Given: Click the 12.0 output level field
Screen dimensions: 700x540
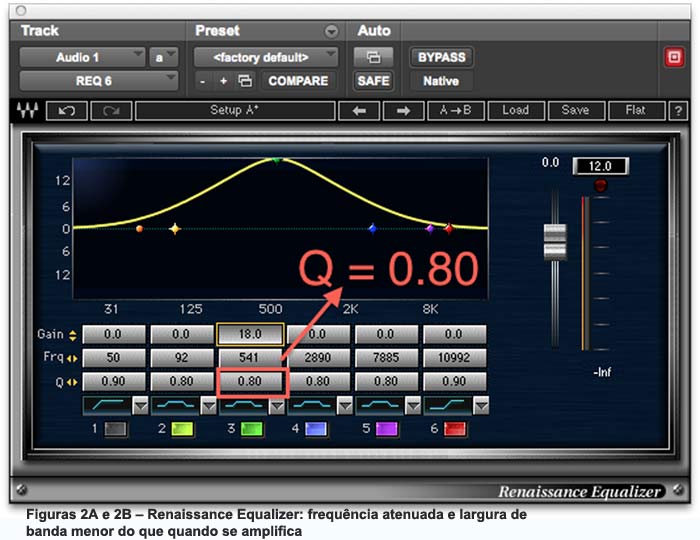Looking at the screenshot, I should [600, 166].
